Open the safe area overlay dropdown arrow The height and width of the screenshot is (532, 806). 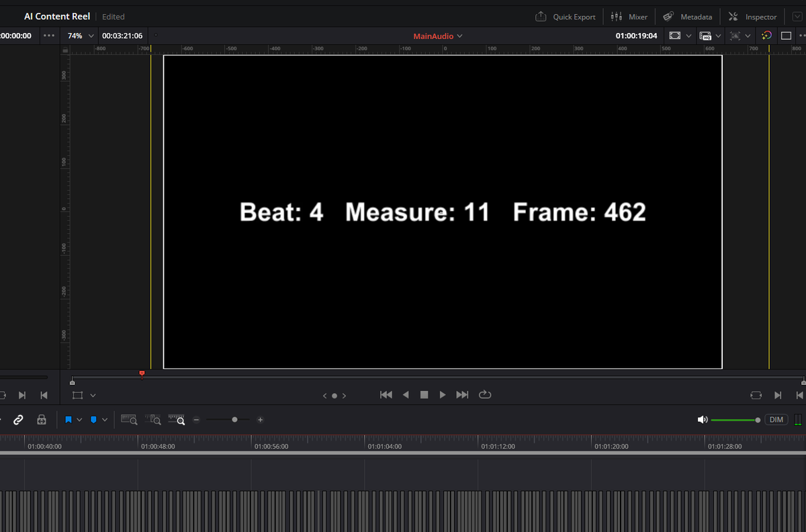(x=688, y=36)
